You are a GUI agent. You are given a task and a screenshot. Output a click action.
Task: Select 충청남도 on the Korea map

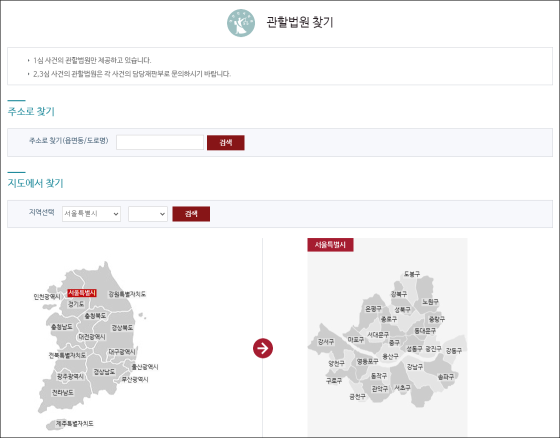click(62, 327)
